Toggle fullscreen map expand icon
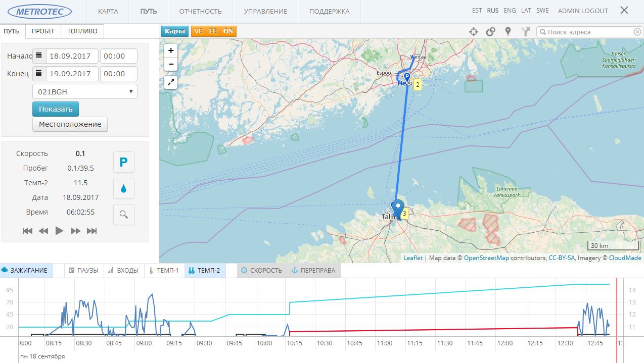 (x=171, y=82)
